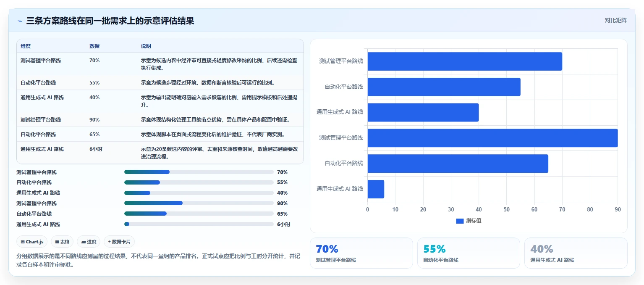Click the chart bar reaching 40

coord(423,112)
